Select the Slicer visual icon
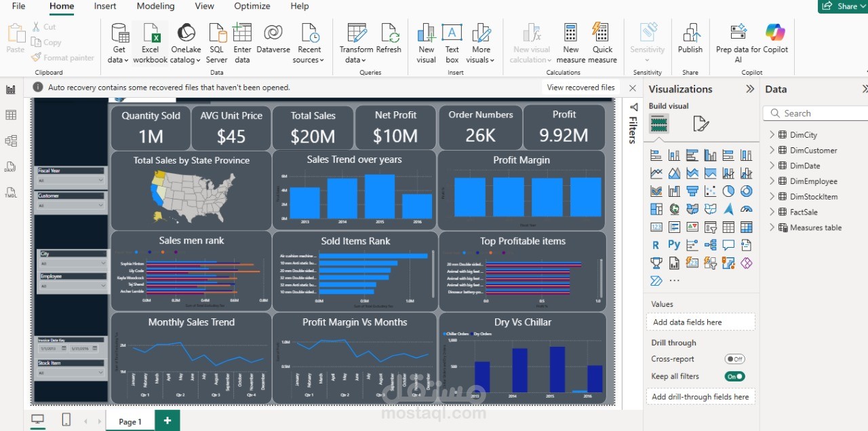Viewport: 868px width, 431px height. [710, 227]
